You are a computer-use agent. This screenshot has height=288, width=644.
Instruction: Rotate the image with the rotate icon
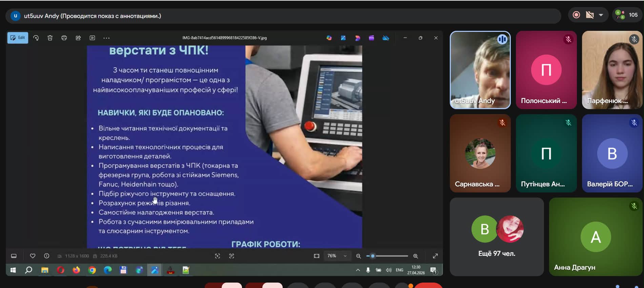[x=36, y=38]
